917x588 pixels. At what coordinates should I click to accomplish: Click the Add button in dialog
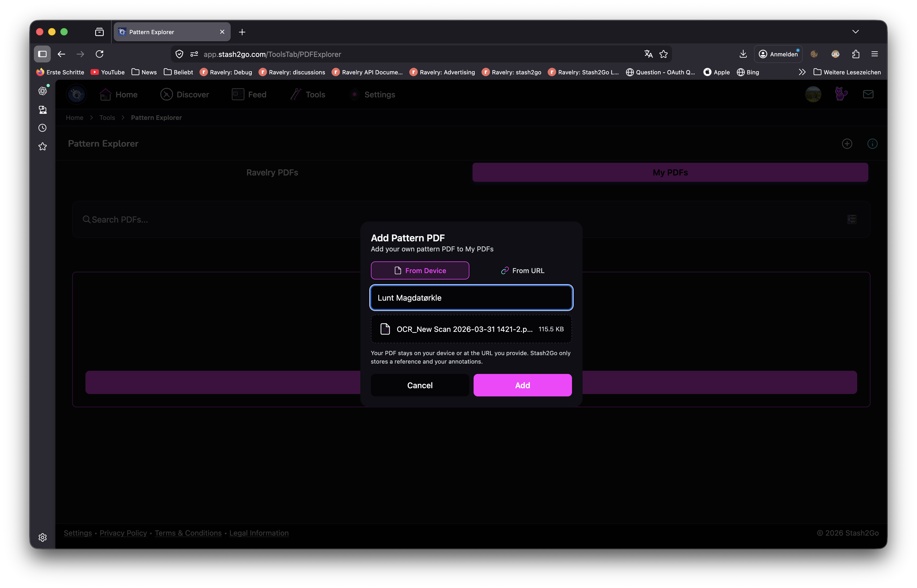(x=522, y=385)
